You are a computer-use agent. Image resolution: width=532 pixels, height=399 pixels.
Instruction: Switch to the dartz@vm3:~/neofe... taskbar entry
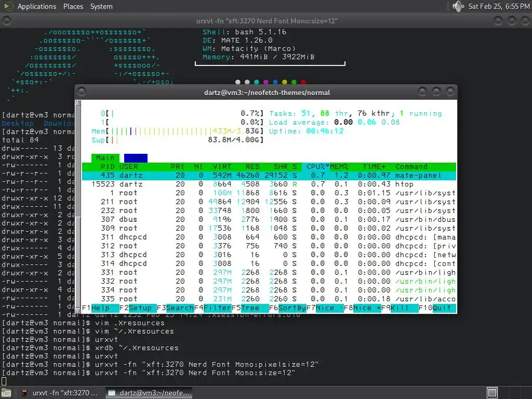(x=149, y=393)
